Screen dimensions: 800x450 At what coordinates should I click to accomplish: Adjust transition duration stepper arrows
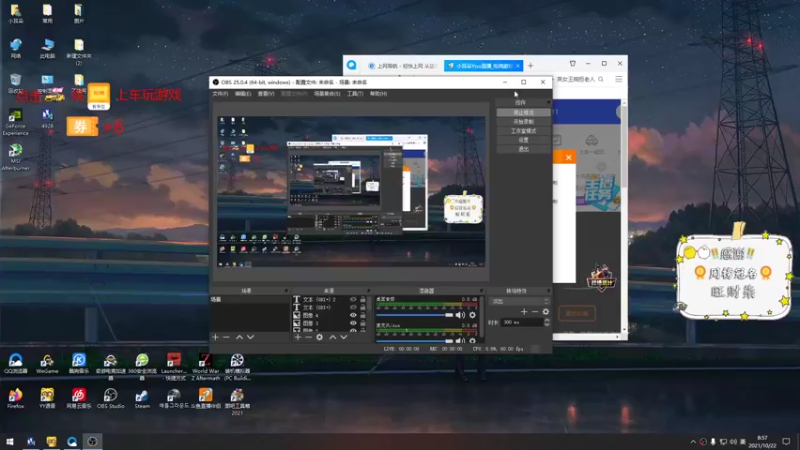click(x=547, y=322)
